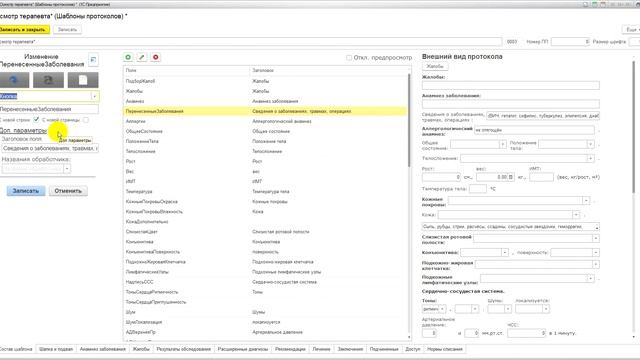This screenshot has width=640, height=360.
Task: Click the red delete field icon
Action: (x=156, y=58)
